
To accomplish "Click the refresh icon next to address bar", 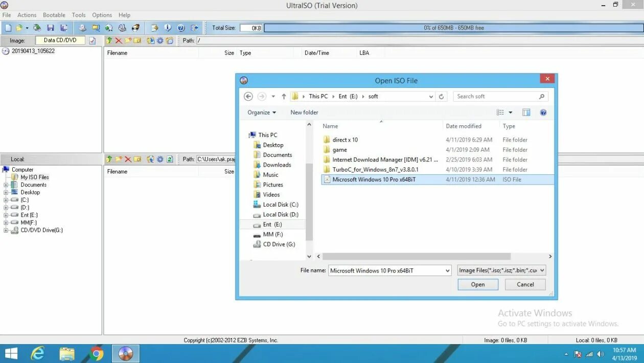I will [442, 96].
